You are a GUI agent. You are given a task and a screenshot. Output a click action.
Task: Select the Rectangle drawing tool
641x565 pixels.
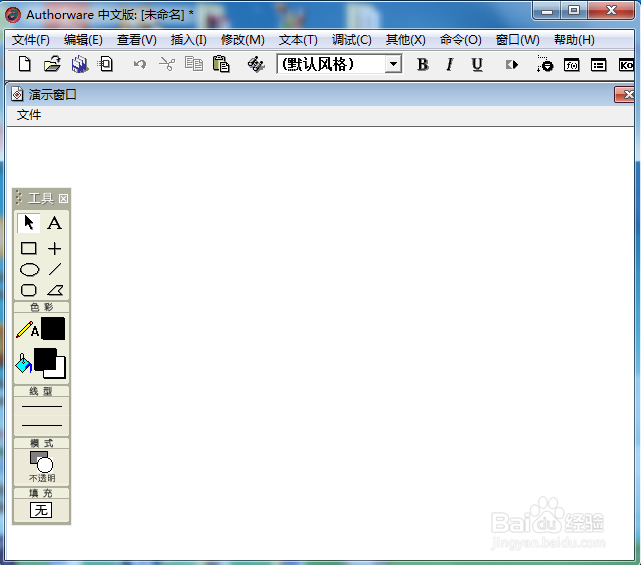coord(29,248)
